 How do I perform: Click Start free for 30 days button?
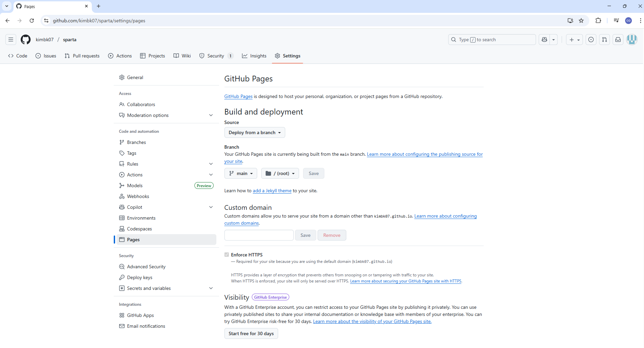coord(251,333)
